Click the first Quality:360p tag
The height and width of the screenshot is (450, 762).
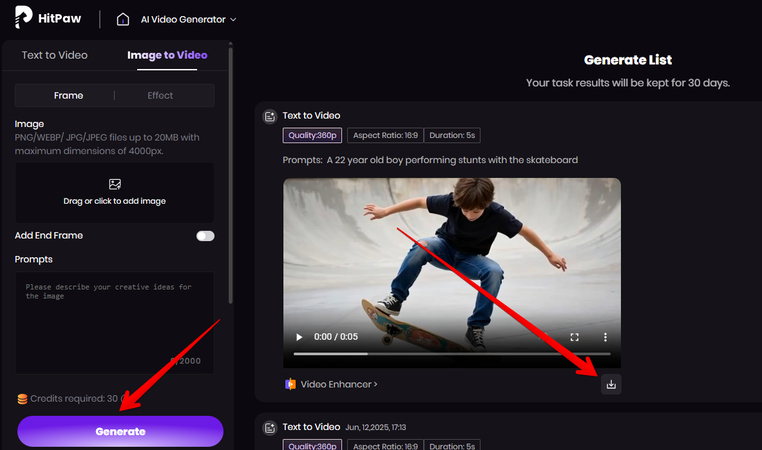312,135
